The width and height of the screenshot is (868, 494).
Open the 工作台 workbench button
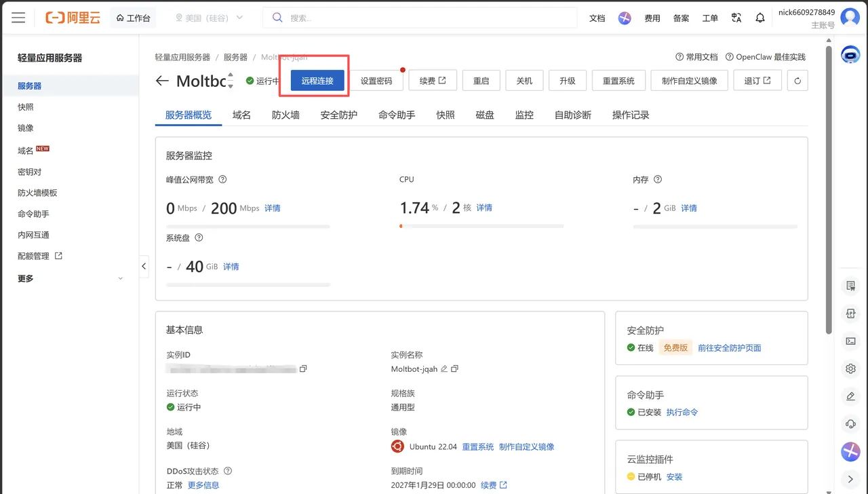(133, 18)
